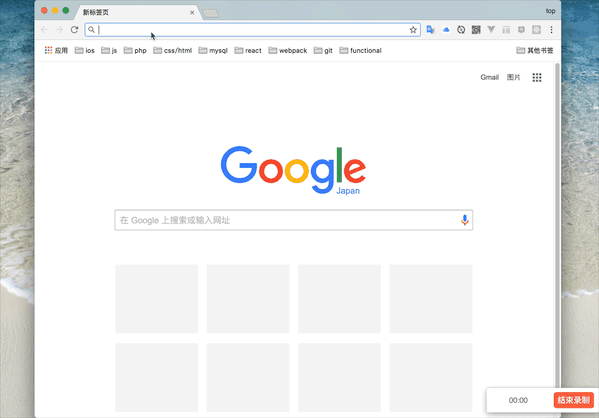Viewport: 599px width, 418px height.
Task: Click the Google search box
Action: 293,220
